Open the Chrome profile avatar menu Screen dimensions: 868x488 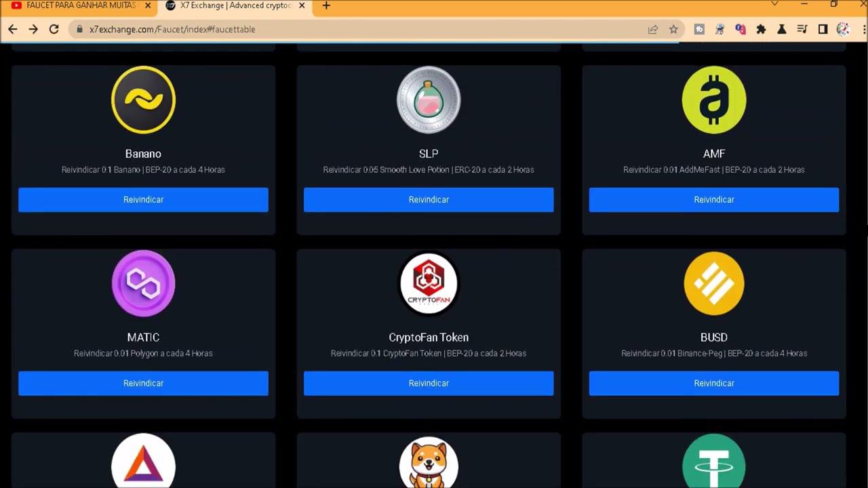(x=843, y=29)
